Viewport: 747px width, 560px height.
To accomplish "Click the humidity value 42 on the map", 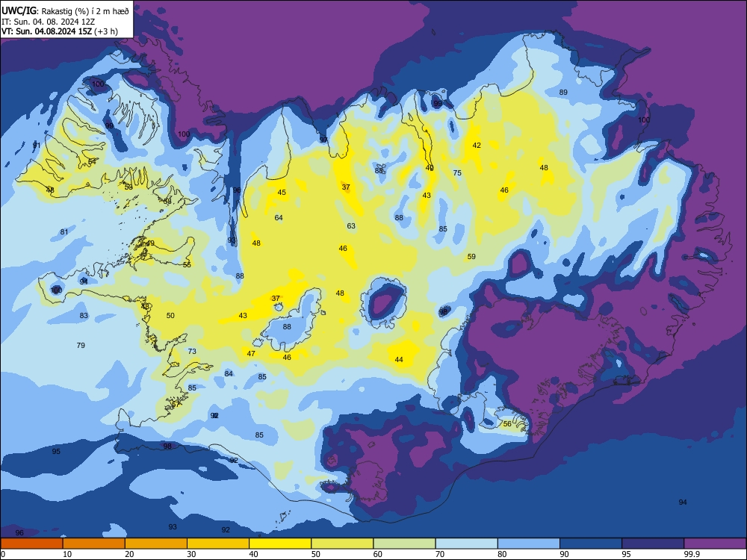I will 477,146.
